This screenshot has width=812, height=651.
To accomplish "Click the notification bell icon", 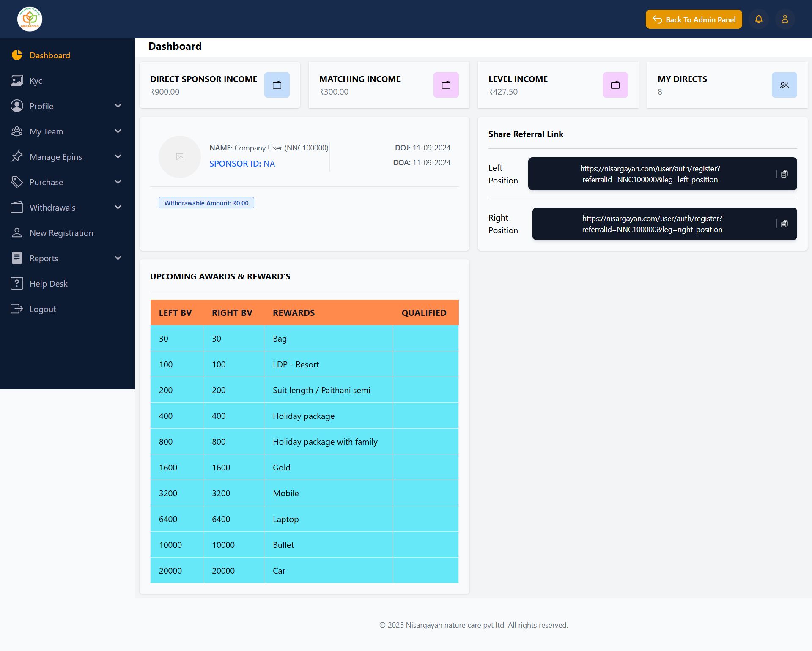I will click(x=759, y=19).
